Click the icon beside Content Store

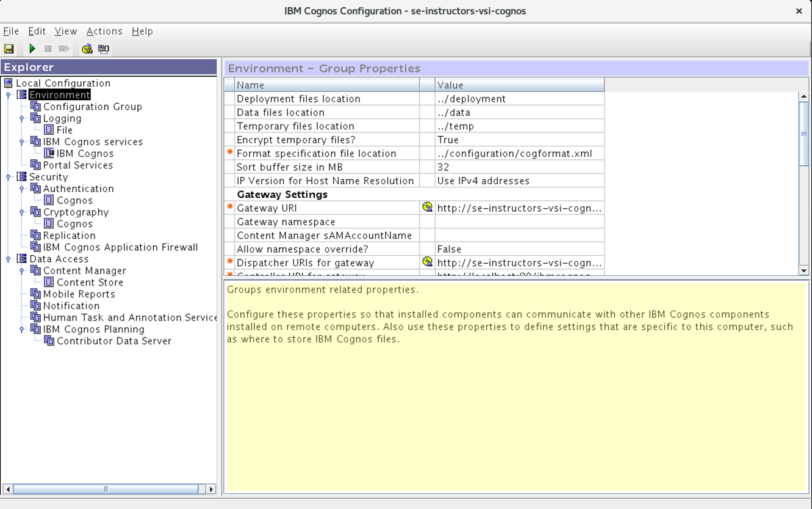(49, 282)
